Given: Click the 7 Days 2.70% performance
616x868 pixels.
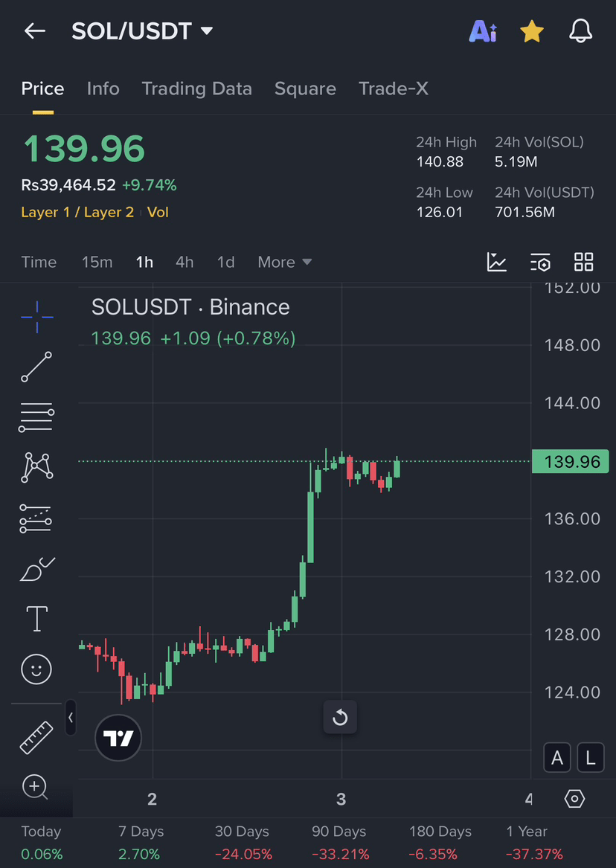Looking at the screenshot, I should pos(141,843).
